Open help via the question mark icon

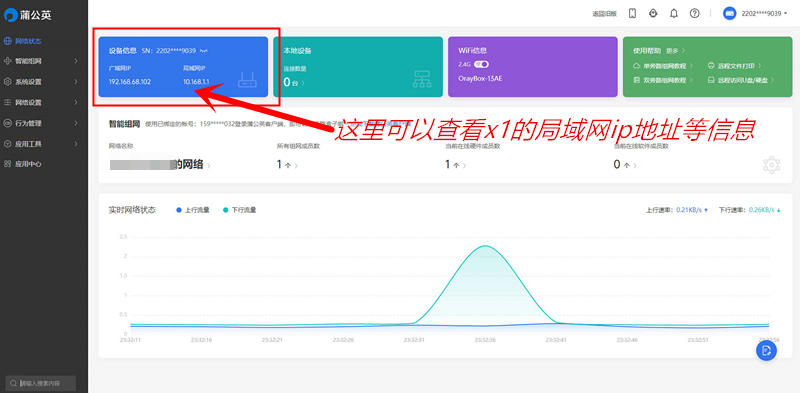694,14
